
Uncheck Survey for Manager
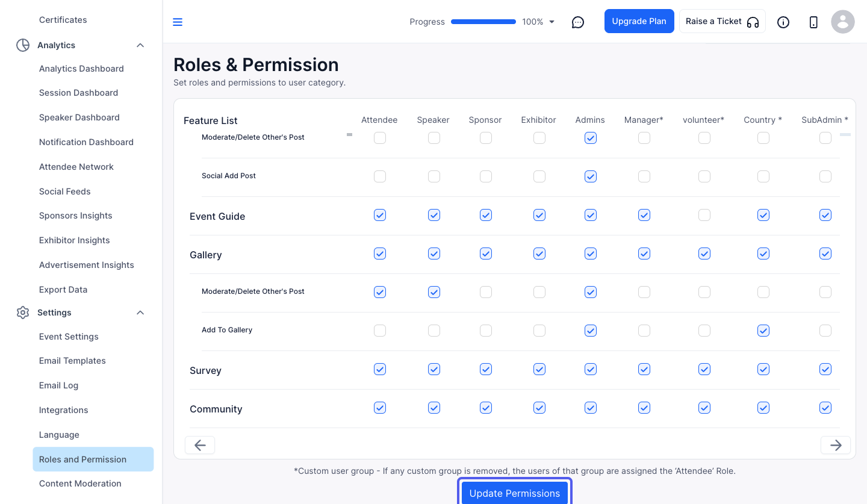[644, 369]
